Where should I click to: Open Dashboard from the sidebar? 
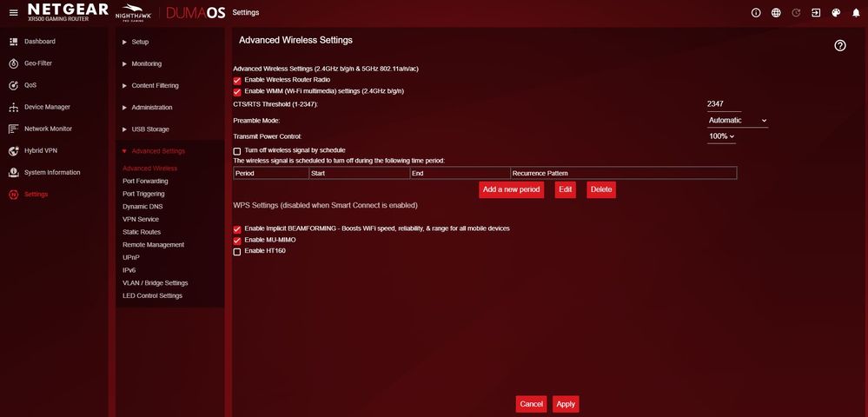tap(40, 42)
